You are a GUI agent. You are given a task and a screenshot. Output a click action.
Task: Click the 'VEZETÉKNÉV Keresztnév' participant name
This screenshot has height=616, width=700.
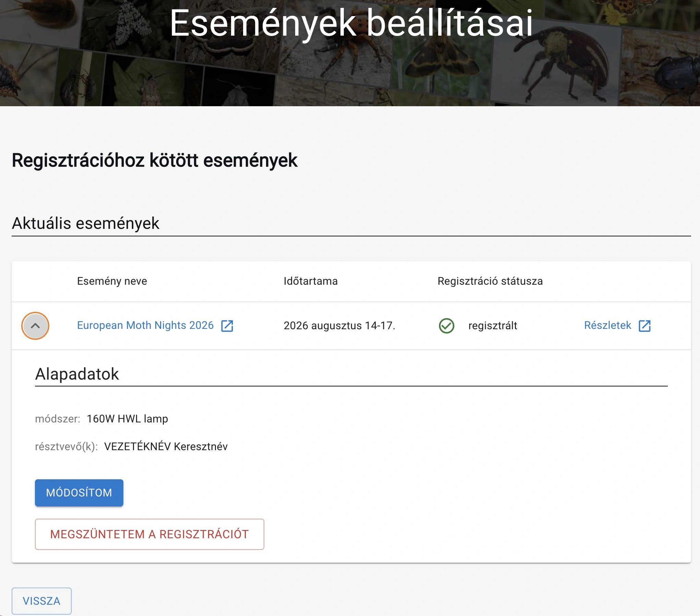pos(166,446)
